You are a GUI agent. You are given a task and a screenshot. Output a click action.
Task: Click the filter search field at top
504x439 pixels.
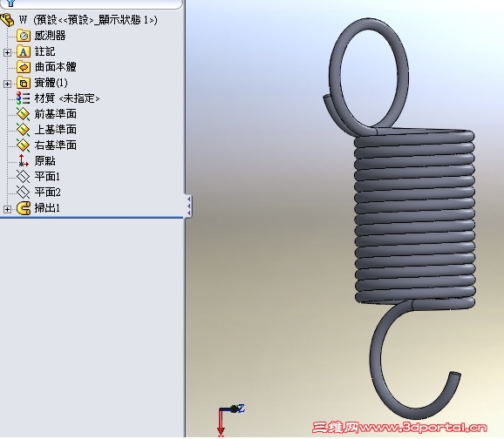pyautogui.click(x=92, y=3)
